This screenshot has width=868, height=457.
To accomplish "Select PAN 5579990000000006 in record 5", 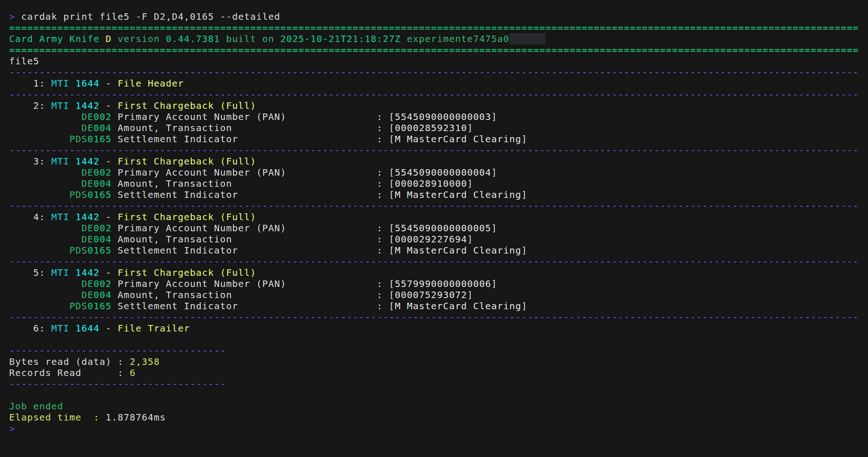I will pyautogui.click(x=441, y=284).
